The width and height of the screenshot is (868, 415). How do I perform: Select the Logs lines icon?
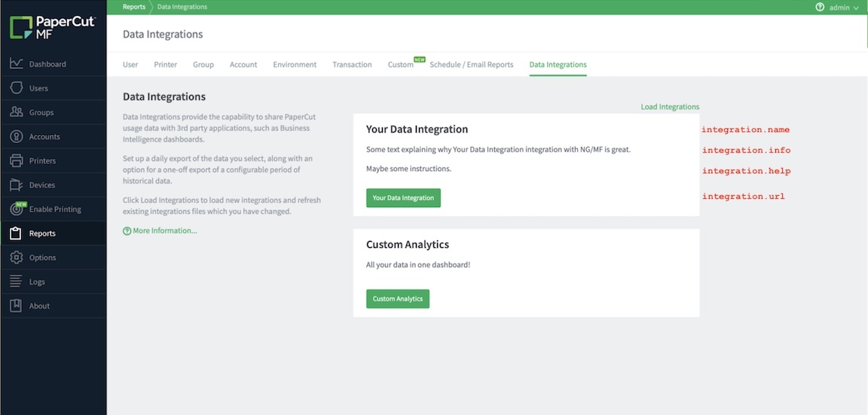(x=16, y=282)
